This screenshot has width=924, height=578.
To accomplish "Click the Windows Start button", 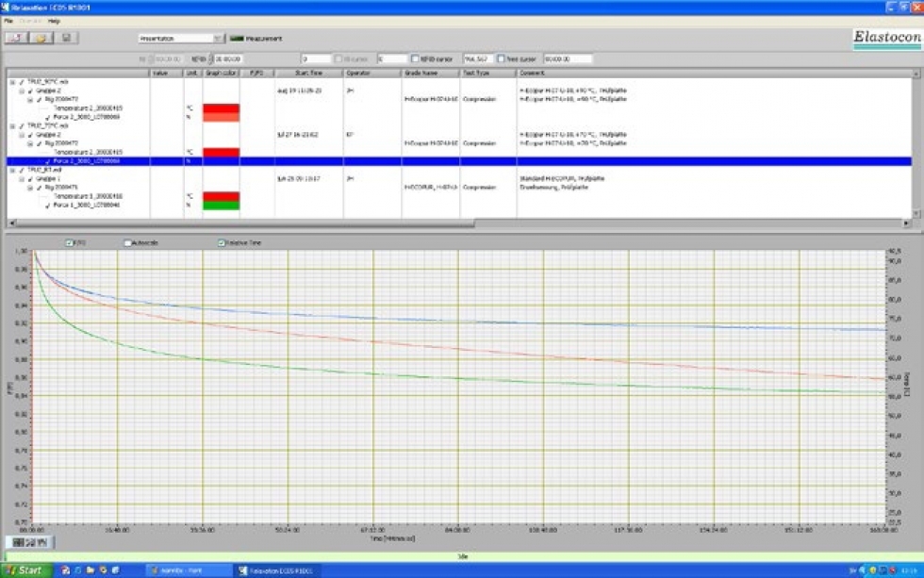I will tap(24, 570).
